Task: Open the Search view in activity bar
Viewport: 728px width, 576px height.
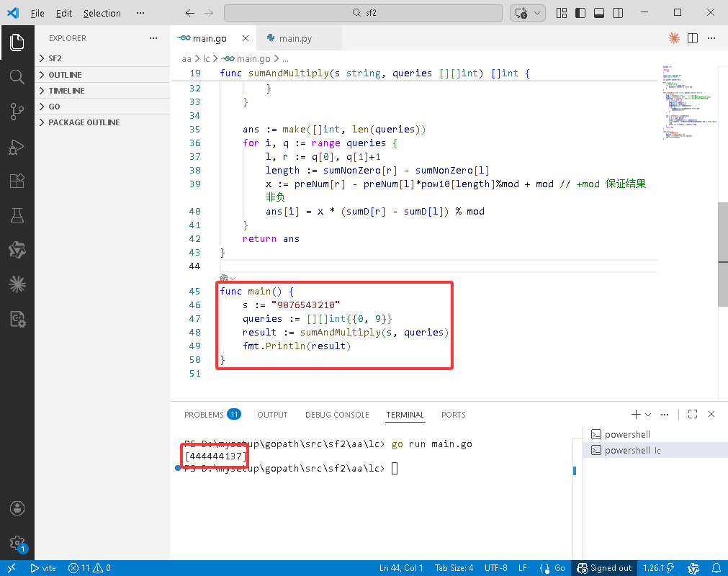Action: click(17, 76)
